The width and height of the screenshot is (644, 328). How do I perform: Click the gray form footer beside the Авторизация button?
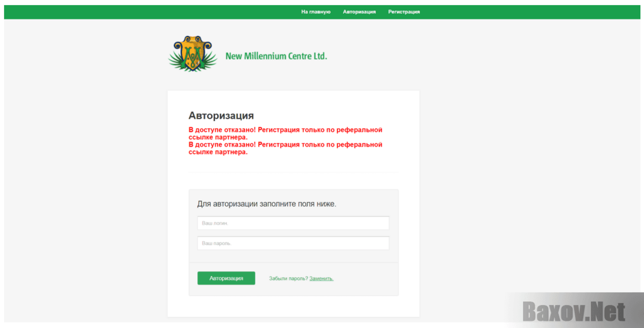pos(368,278)
